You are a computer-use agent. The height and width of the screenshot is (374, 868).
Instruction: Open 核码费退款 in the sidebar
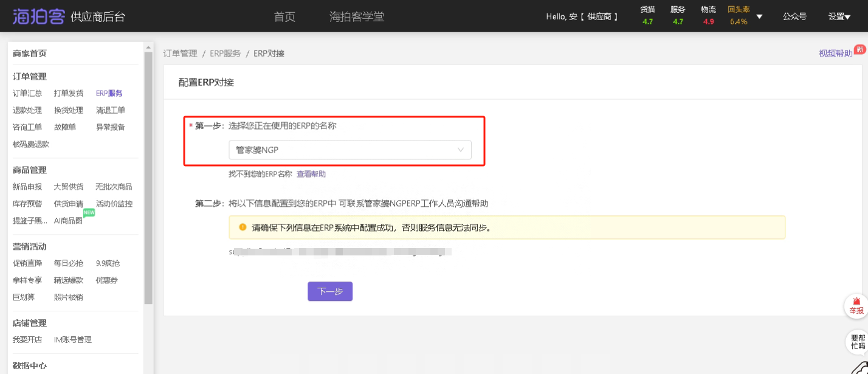(x=31, y=144)
